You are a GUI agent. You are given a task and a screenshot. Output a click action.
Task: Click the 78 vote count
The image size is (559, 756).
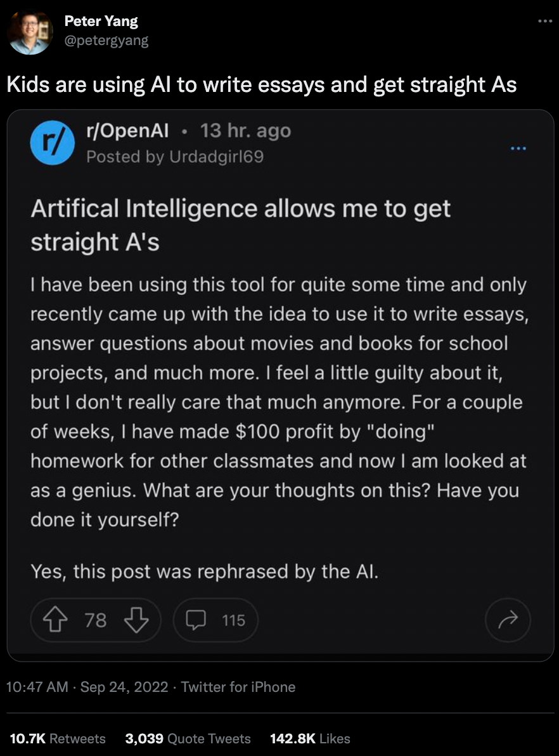(96, 620)
